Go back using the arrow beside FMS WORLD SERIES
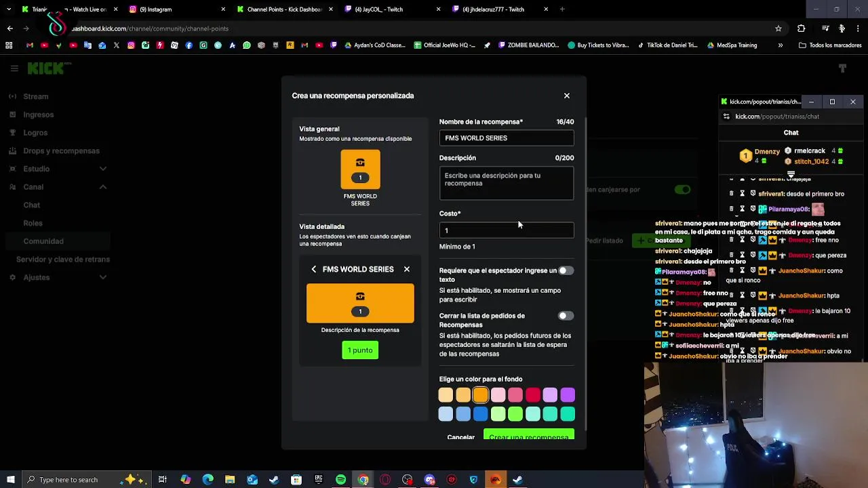Viewport: 868px width, 488px height. pos(314,269)
